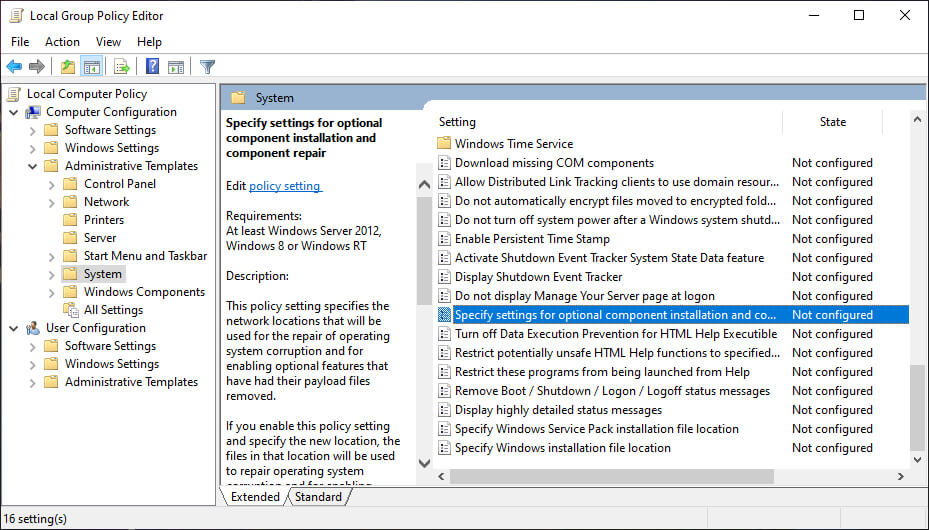This screenshot has width=929, height=530.
Task: Click the Network folder icon in tree
Action: [70, 201]
